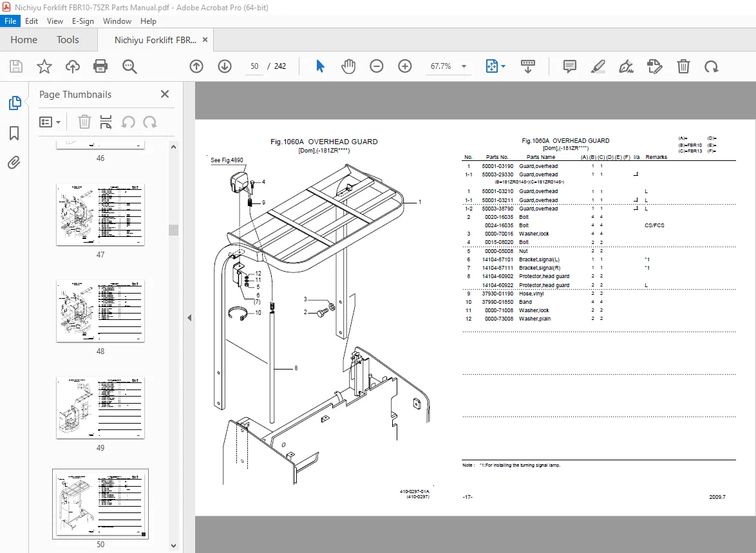Open the File menu
The height and width of the screenshot is (553, 756).
click(10, 21)
